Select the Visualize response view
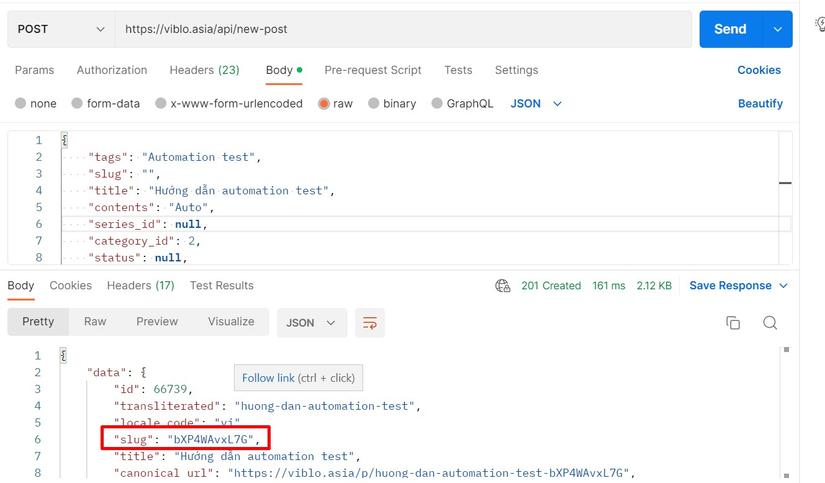This screenshot has width=825, height=483. point(231,321)
